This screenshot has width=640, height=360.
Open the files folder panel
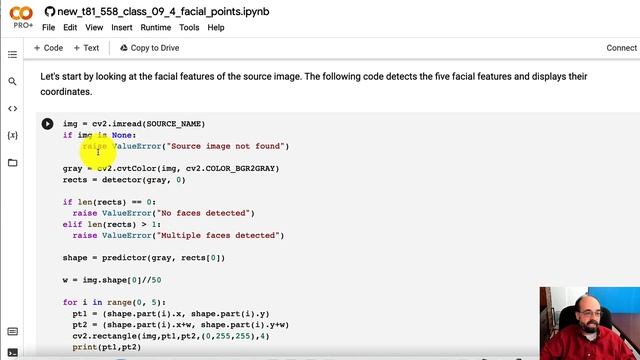(13, 162)
